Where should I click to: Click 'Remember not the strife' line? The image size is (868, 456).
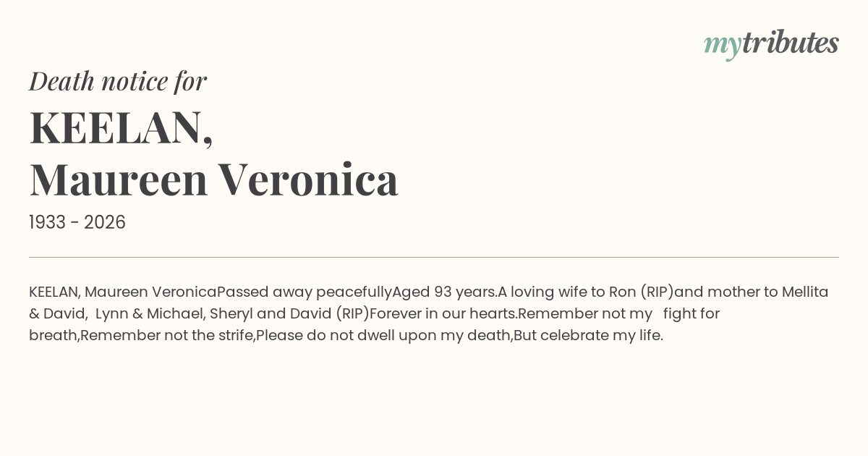tap(167, 336)
